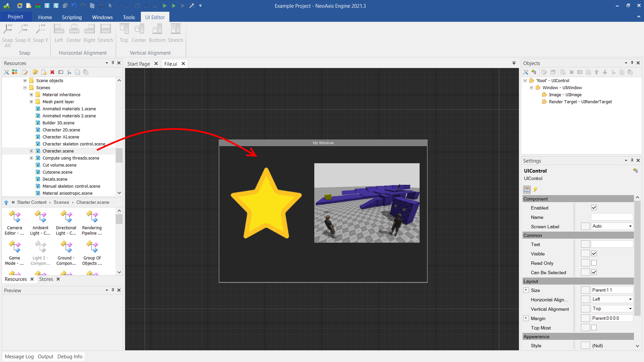The width and height of the screenshot is (644, 362).
Task: Click the lightning events icon in Settings
Action: point(536,190)
